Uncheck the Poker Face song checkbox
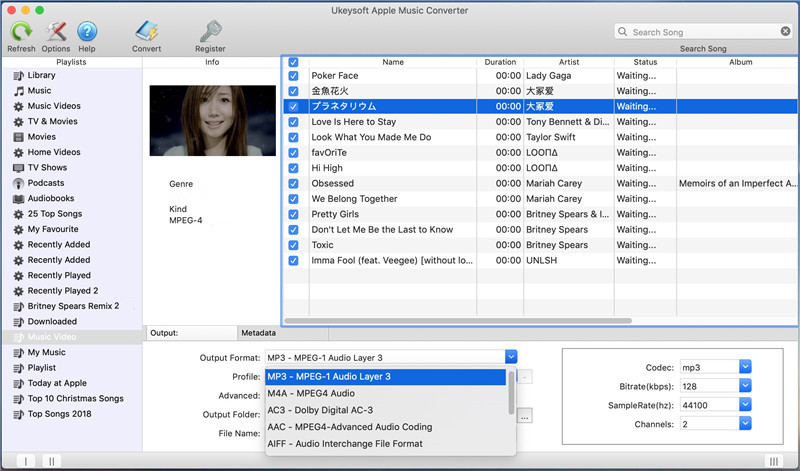Viewport: 800px width, 471px height. pyautogui.click(x=293, y=76)
